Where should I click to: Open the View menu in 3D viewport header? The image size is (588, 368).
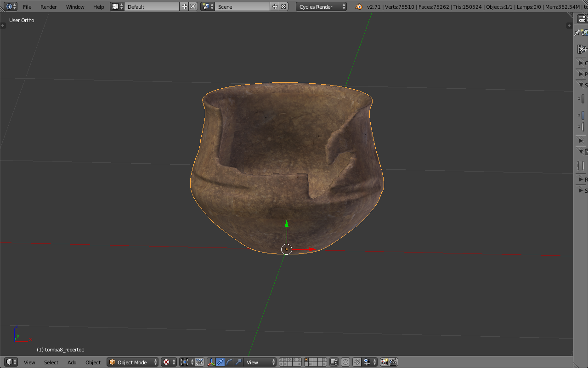29,362
